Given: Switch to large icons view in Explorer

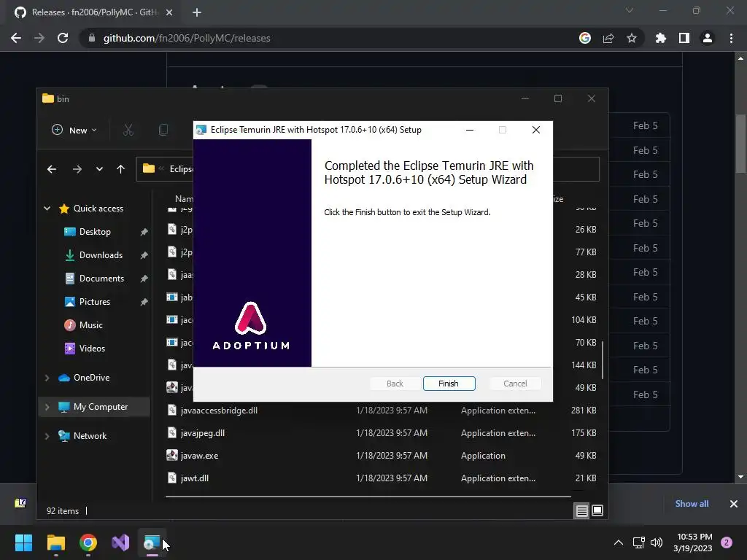Looking at the screenshot, I should point(597,511).
